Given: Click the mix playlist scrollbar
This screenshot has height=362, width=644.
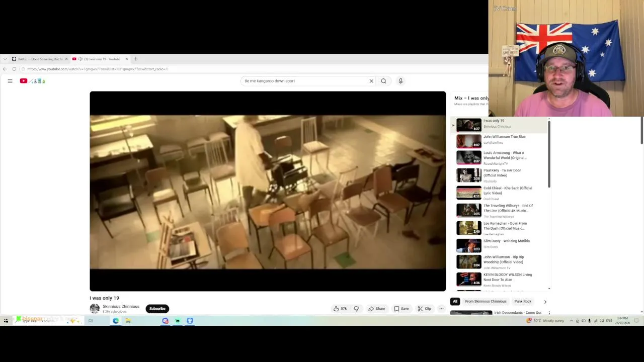Looking at the screenshot, I should pos(549,155).
